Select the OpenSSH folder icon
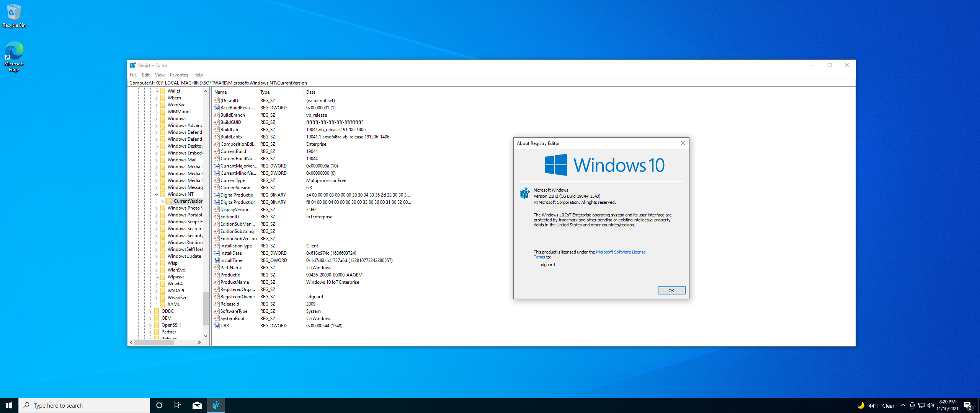This screenshot has width=980, height=413. (x=157, y=325)
